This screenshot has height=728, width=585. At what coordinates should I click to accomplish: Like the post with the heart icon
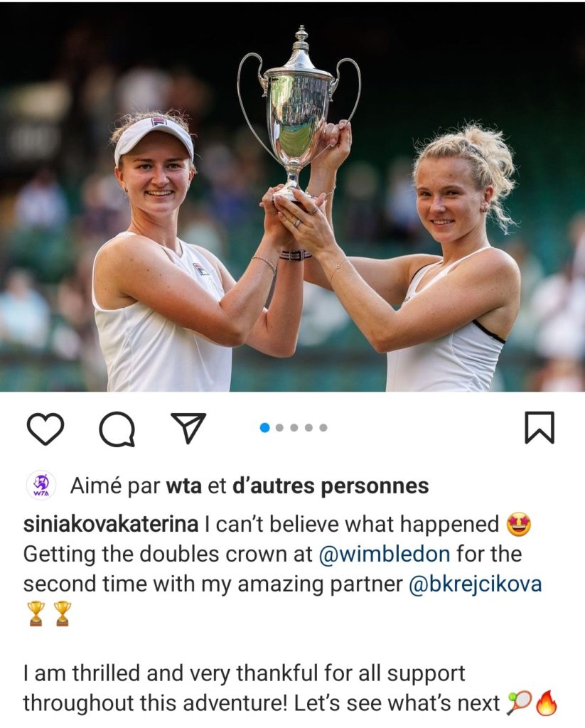(x=45, y=428)
